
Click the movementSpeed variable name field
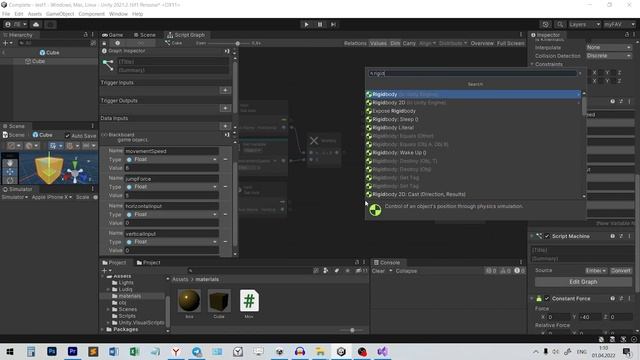pos(171,151)
